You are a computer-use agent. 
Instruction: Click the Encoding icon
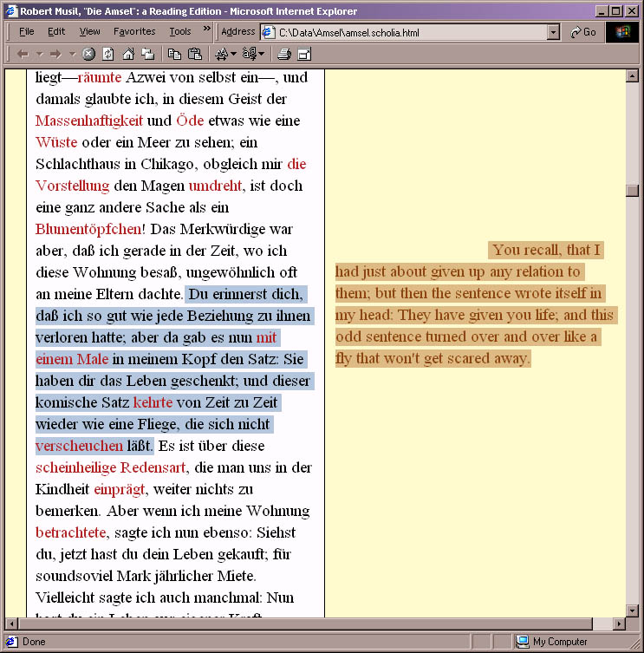coord(250,53)
